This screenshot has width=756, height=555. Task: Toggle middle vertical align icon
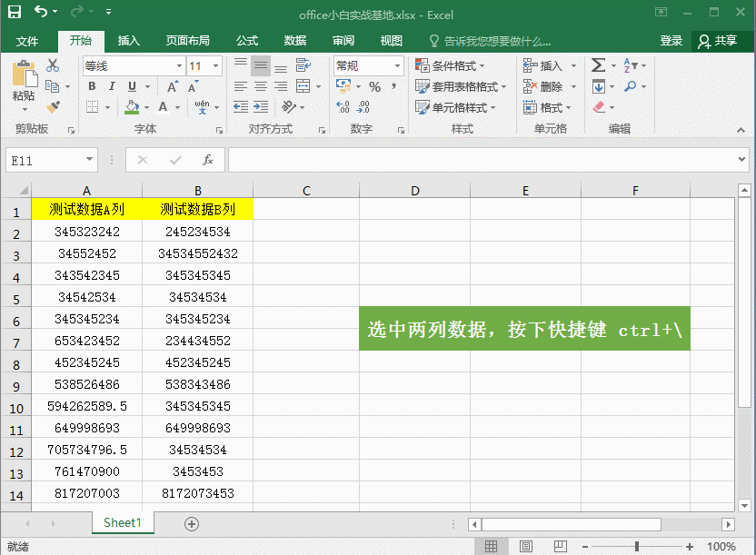261,65
